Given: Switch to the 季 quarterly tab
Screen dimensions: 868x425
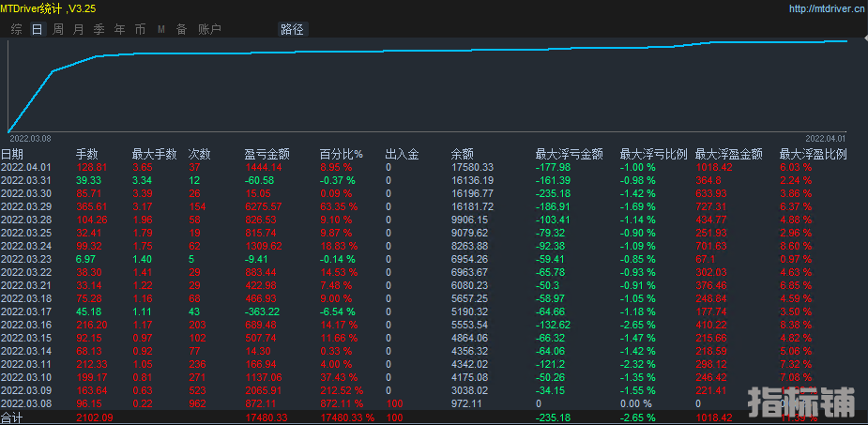Looking at the screenshot, I should (99, 29).
